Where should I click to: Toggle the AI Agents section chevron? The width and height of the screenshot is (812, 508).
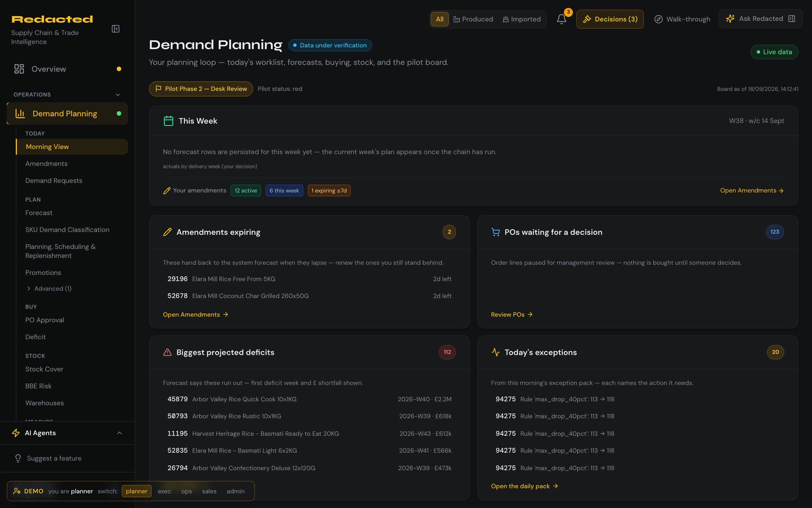point(119,433)
